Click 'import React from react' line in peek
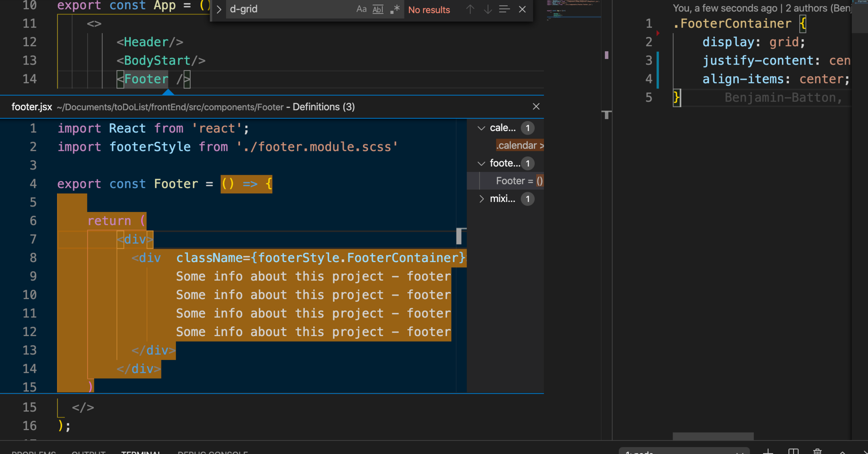This screenshot has height=454, width=868. 153,128
